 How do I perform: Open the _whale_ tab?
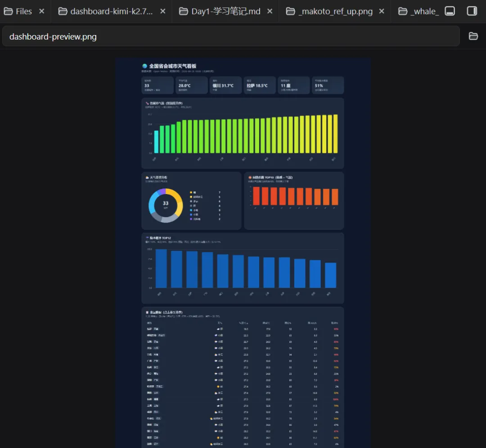coord(418,11)
